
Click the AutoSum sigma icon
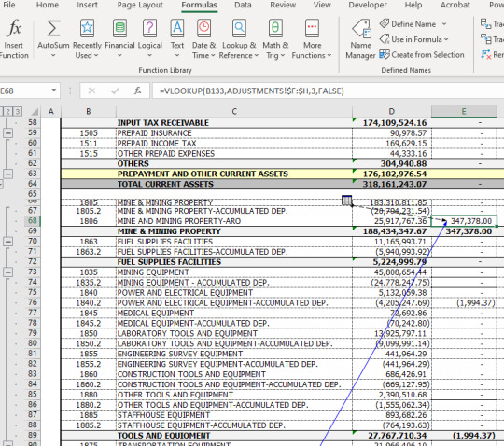coord(53,28)
